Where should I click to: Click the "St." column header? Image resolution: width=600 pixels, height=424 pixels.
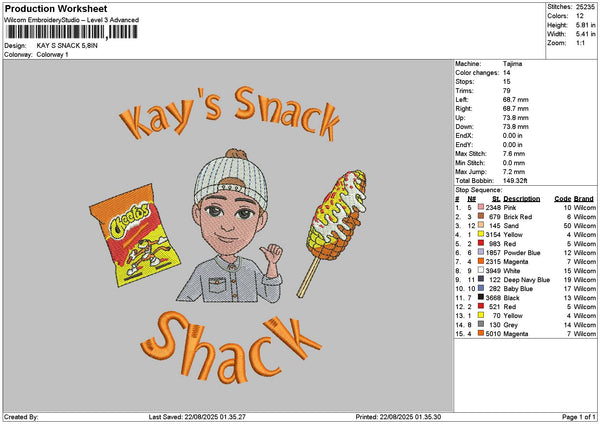496,199
